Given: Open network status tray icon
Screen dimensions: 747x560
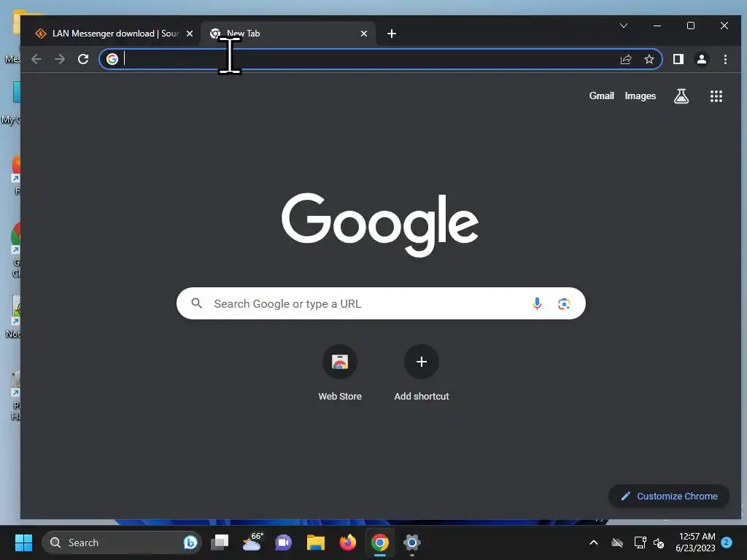Looking at the screenshot, I should pos(640,542).
